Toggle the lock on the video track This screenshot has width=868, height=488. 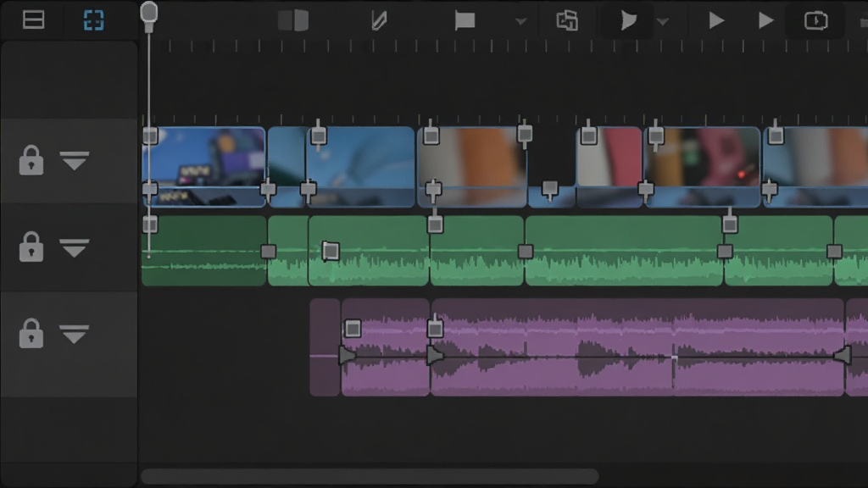point(31,160)
